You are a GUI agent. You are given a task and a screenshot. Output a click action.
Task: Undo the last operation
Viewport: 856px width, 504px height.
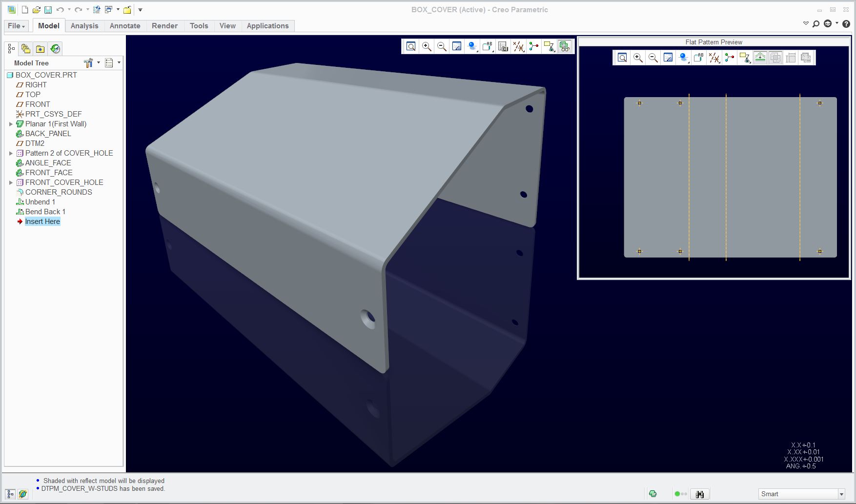[60, 10]
